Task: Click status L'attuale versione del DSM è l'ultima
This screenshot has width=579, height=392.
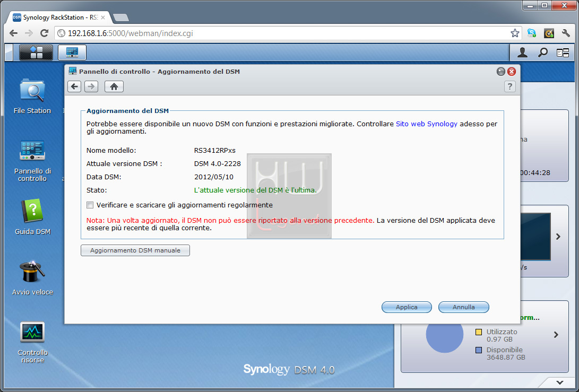Action: (255, 190)
